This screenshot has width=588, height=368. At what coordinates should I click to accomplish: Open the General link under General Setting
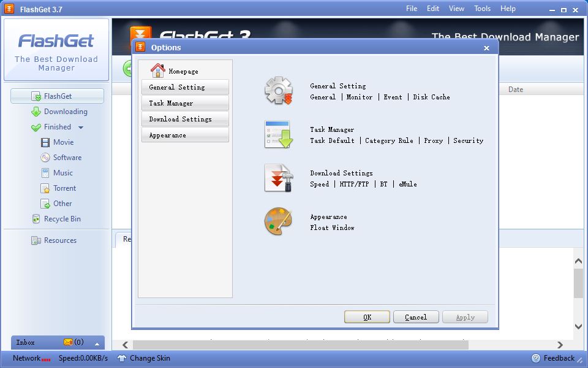[x=323, y=98]
